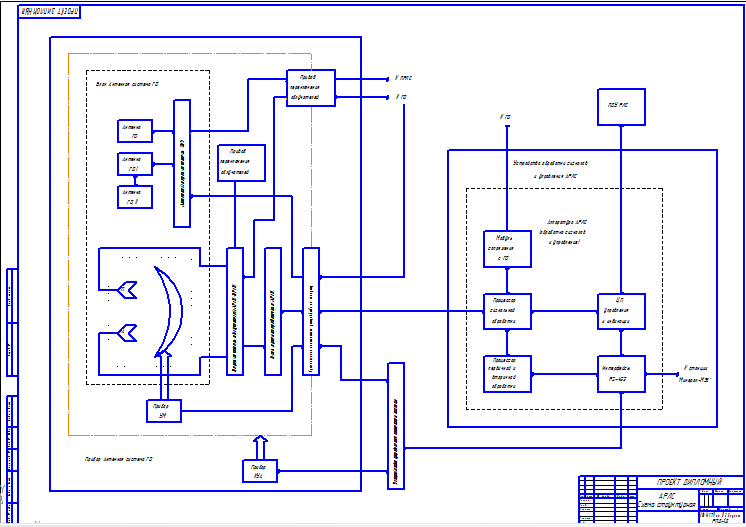Viewport: 746px width, 527px height.
Task: Select the Модуль сопряжения с ГО block
Action: tap(507, 249)
